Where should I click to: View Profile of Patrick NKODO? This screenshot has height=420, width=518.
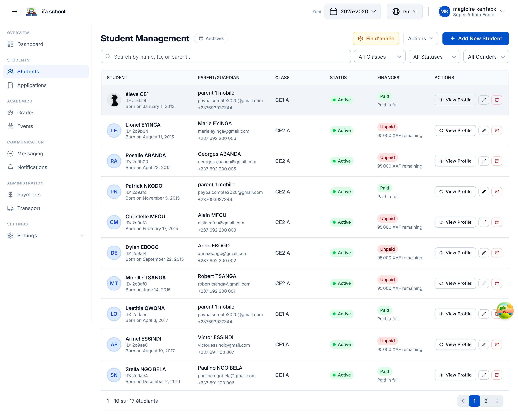[x=455, y=192]
